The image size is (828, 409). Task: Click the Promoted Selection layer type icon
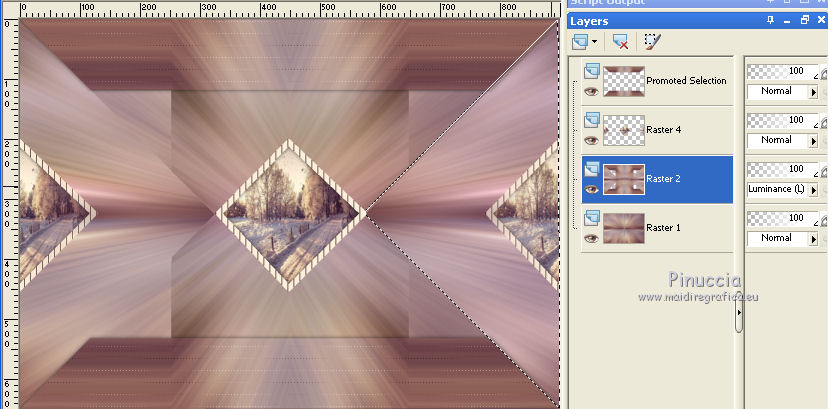592,71
